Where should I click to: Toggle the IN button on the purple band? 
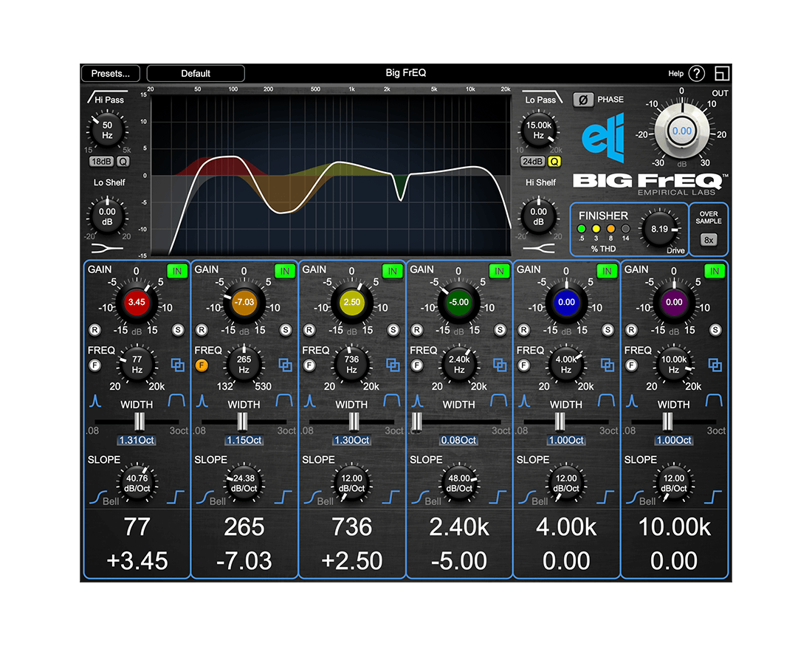[x=715, y=272]
